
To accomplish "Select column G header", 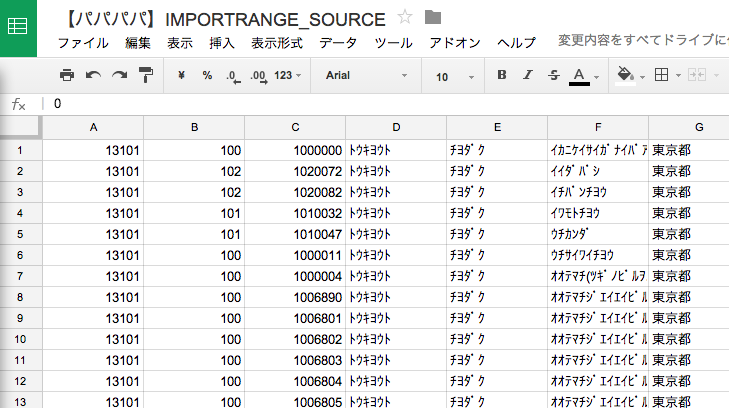I will [689, 127].
